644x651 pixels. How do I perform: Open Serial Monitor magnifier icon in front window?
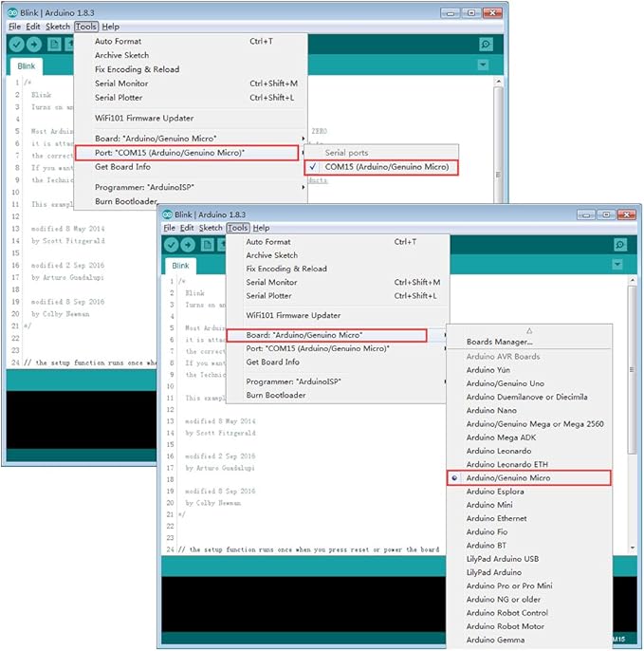tap(620, 245)
